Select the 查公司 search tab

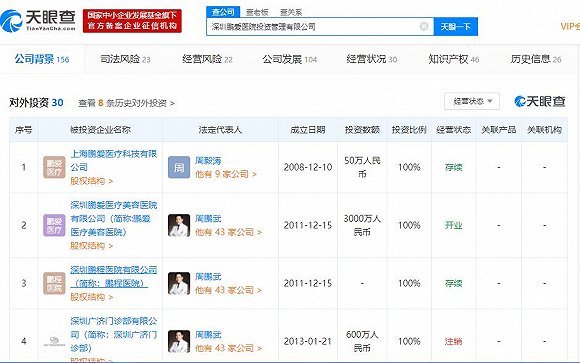click(223, 12)
